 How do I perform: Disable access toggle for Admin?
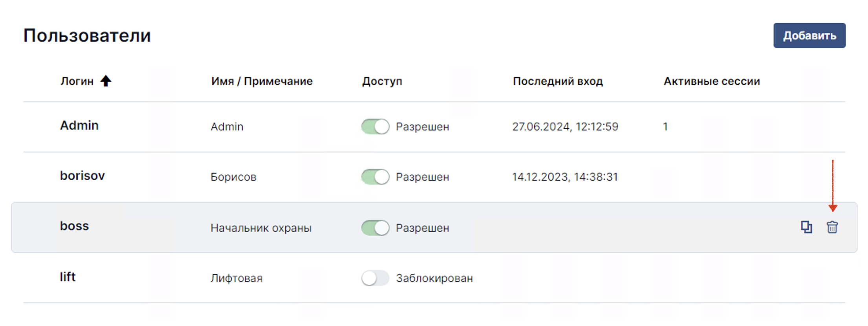coord(375,126)
